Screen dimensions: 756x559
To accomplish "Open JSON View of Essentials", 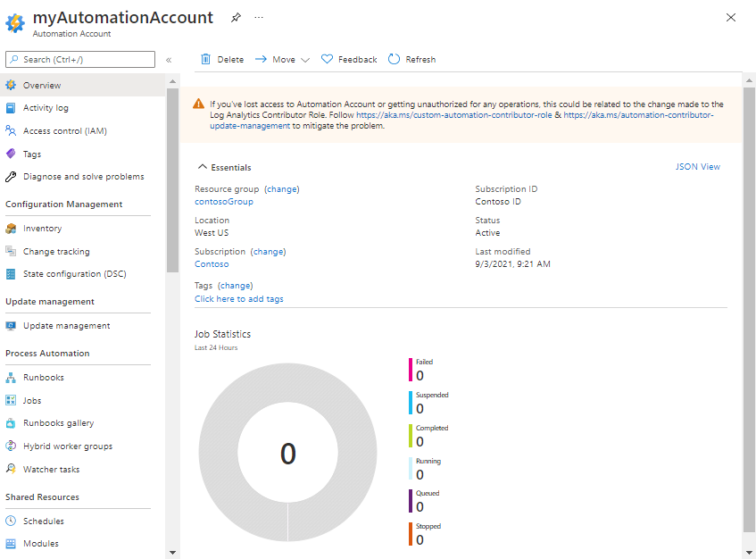I will pos(698,167).
